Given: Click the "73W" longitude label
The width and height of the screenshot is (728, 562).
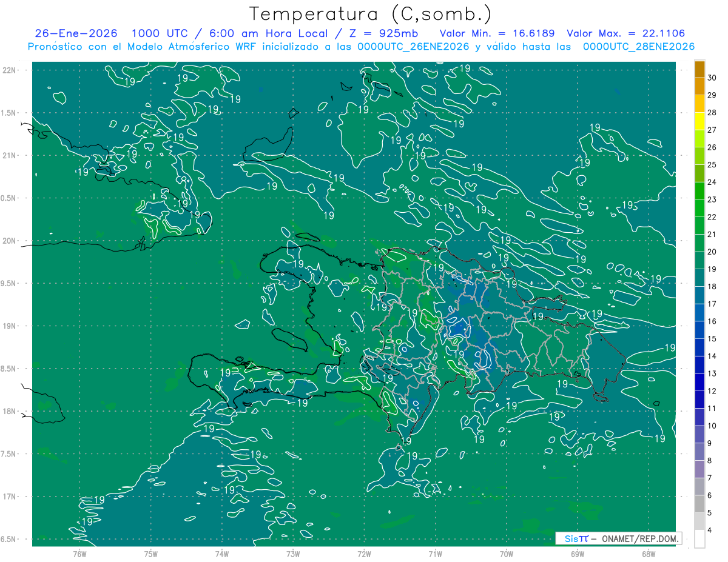Looking at the screenshot, I should click(293, 554).
